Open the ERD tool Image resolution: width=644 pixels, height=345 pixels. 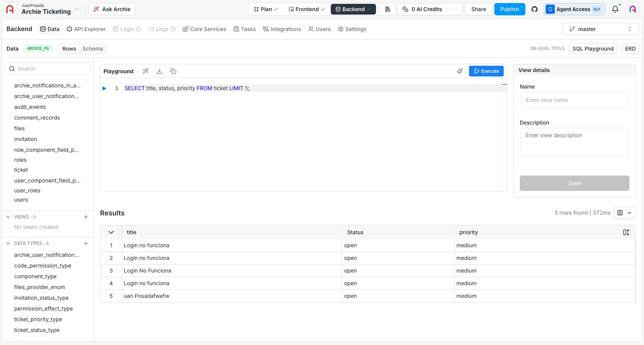pyautogui.click(x=630, y=49)
